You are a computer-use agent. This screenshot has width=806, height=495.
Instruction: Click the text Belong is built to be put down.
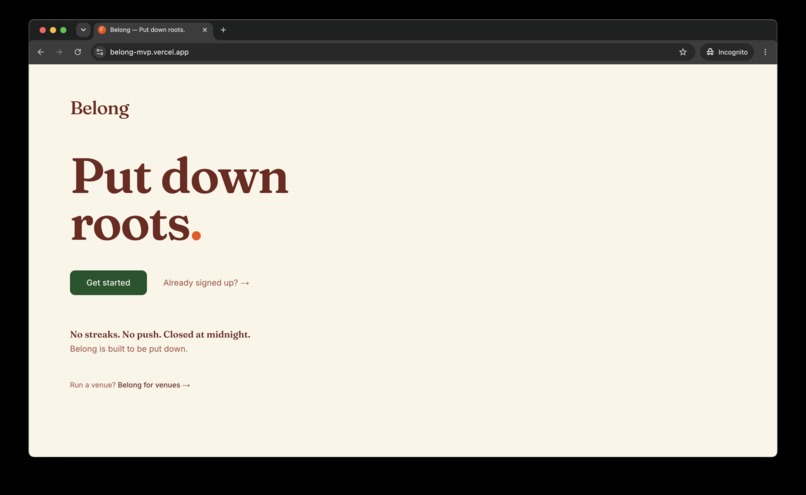129,349
